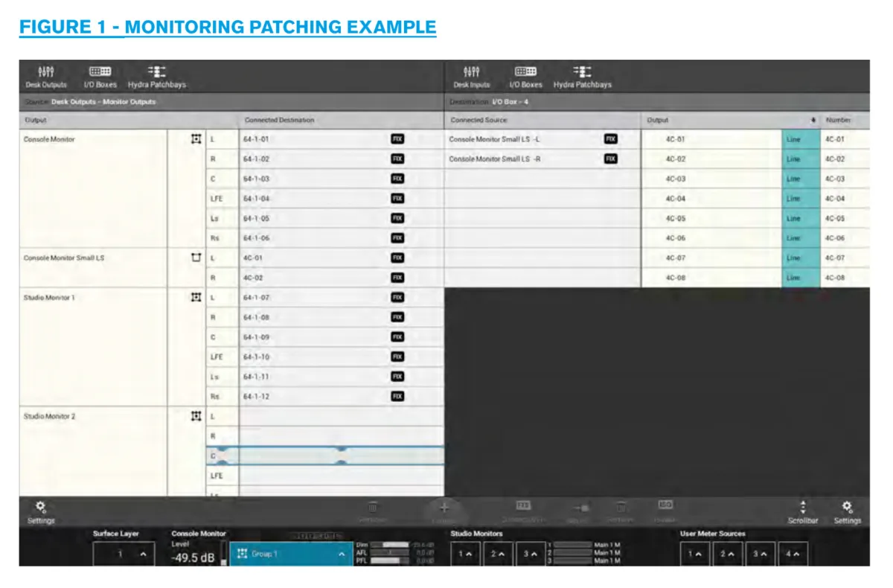Open Surface Layer 1 selector
This screenshot has width=893, height=588.
124,554
